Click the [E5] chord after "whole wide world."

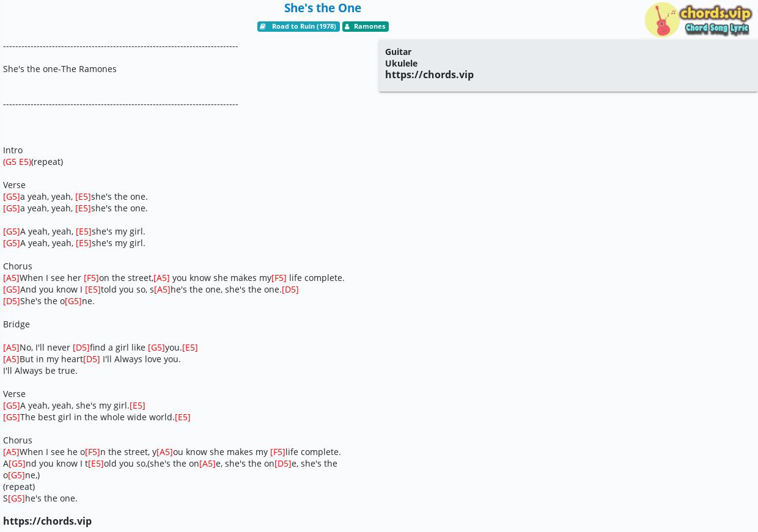[183, 417]
